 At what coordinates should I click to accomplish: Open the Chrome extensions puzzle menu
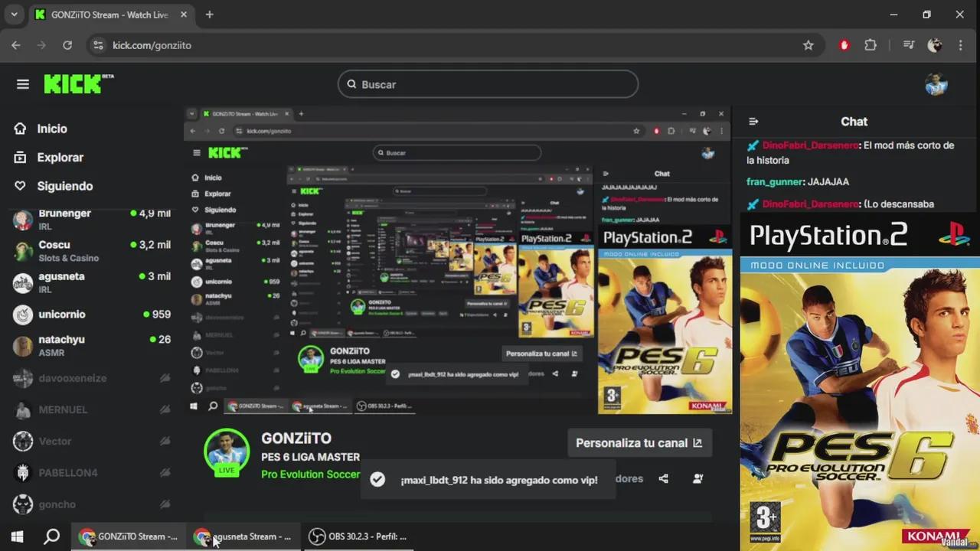(x=871, y=45)
